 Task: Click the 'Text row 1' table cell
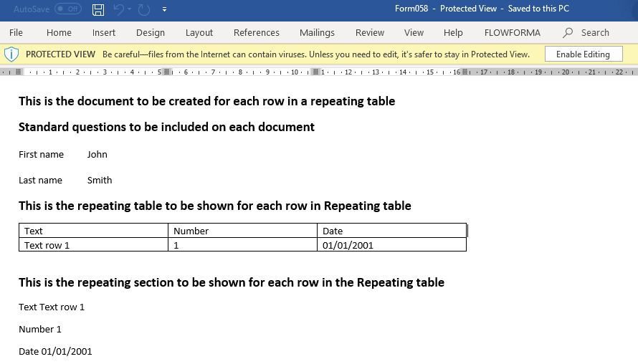click(94, 245)
